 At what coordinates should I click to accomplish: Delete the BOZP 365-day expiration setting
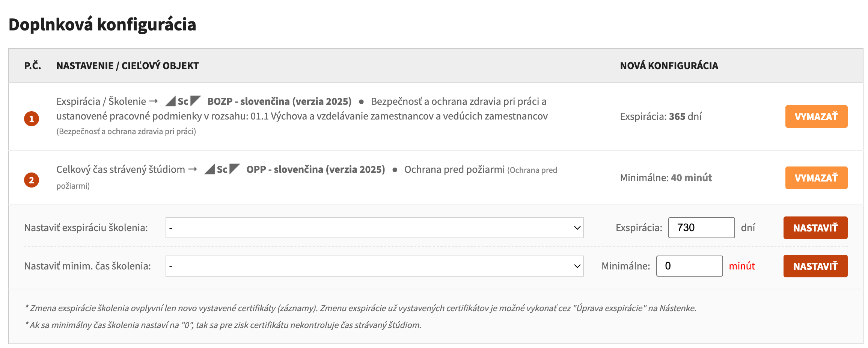click(816, 117)
